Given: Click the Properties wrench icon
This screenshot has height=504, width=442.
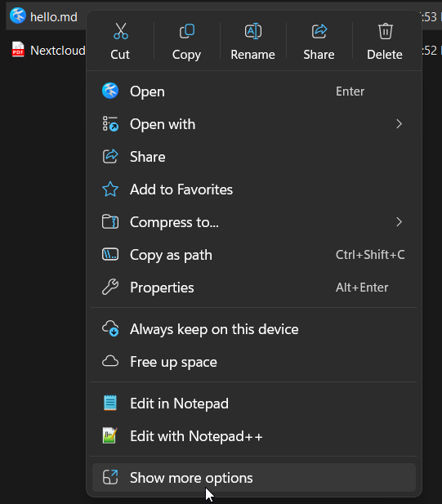Looking at the screenshot, I should pyautogui.click(x=110, y=287).
